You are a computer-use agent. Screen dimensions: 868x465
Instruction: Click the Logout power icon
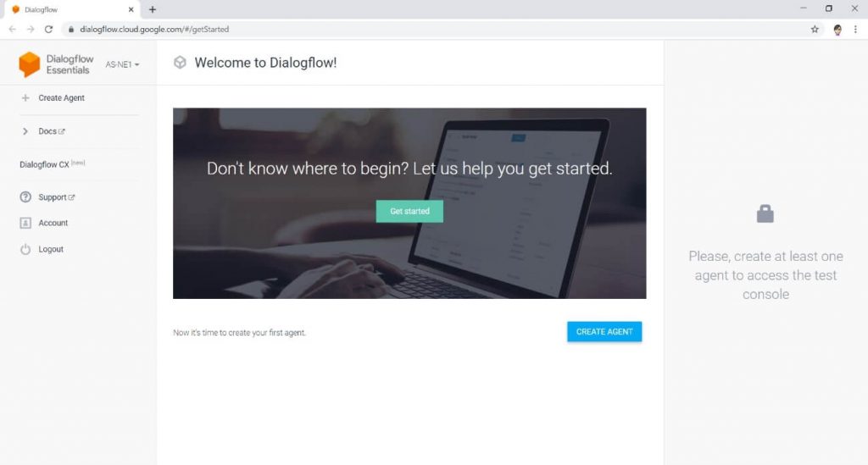(25, 249)
